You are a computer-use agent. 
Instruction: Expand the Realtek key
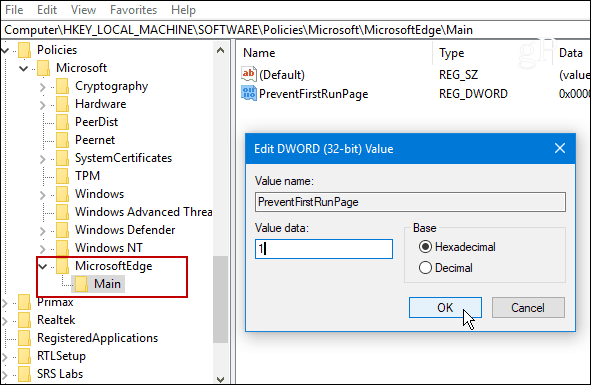tap(5, 321)
